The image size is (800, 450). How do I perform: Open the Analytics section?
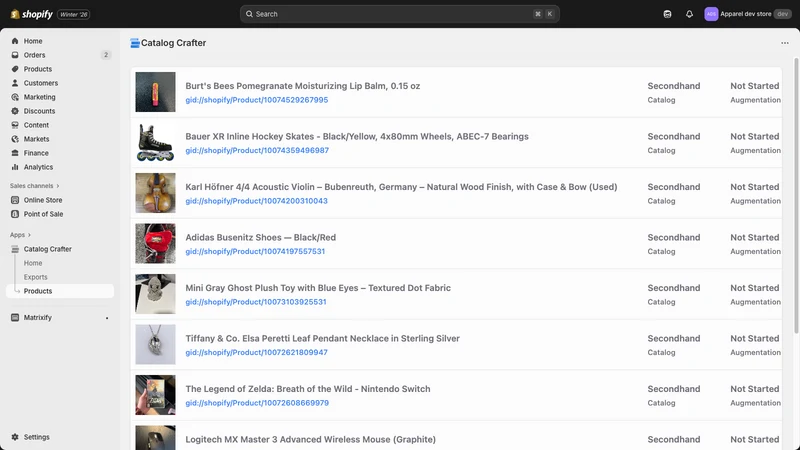[38, 167]
